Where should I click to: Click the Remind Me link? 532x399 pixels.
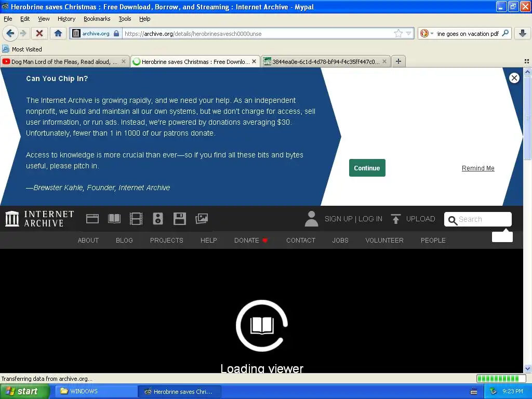(x=478, y=168)
